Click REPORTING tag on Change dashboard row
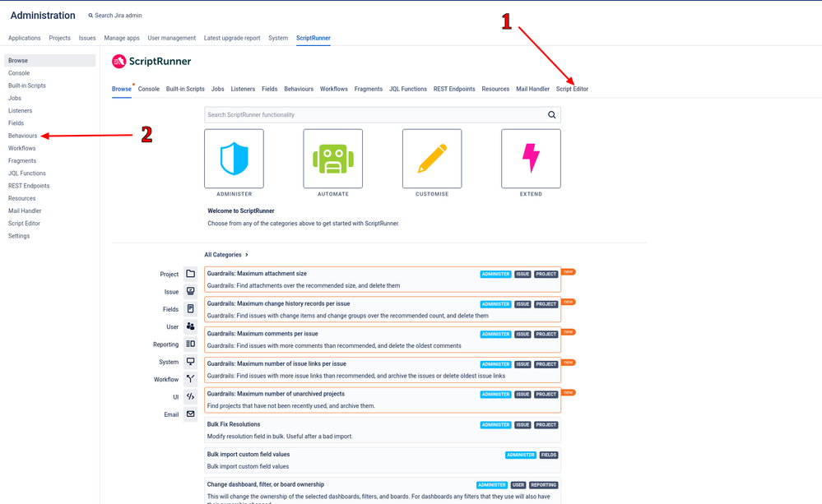 coord(543,485)
